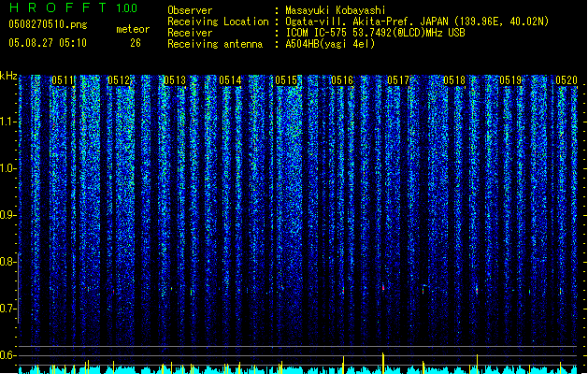Click the ICOM IC-575 receiver text
588x374 pixels.
pyautogui.click(x=376, y=33)
